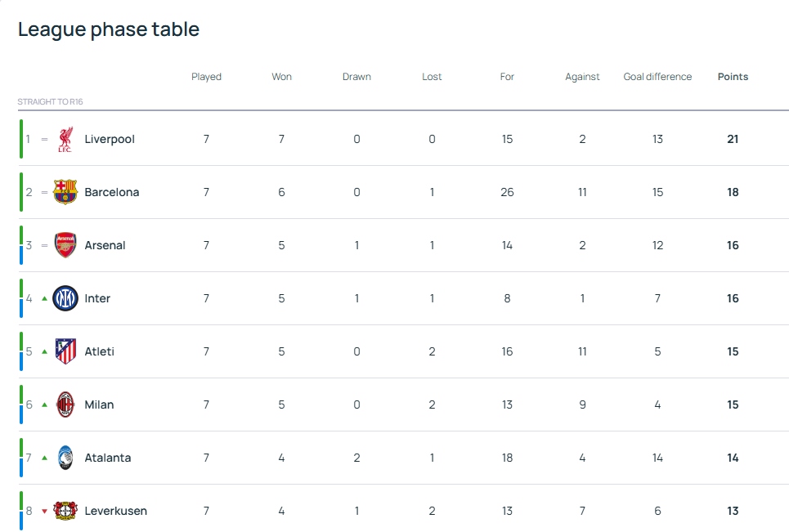Click the Leverkusen club crest
The height and width of the screenshot is (532, 789).
click(65, 511)
